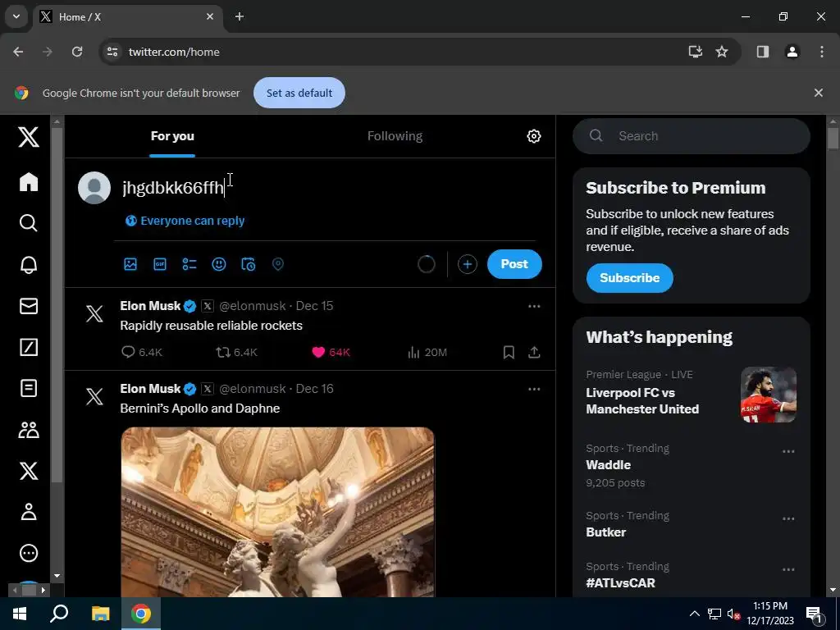
Task: Switch to the Following tab
Action: coord(395,136)
